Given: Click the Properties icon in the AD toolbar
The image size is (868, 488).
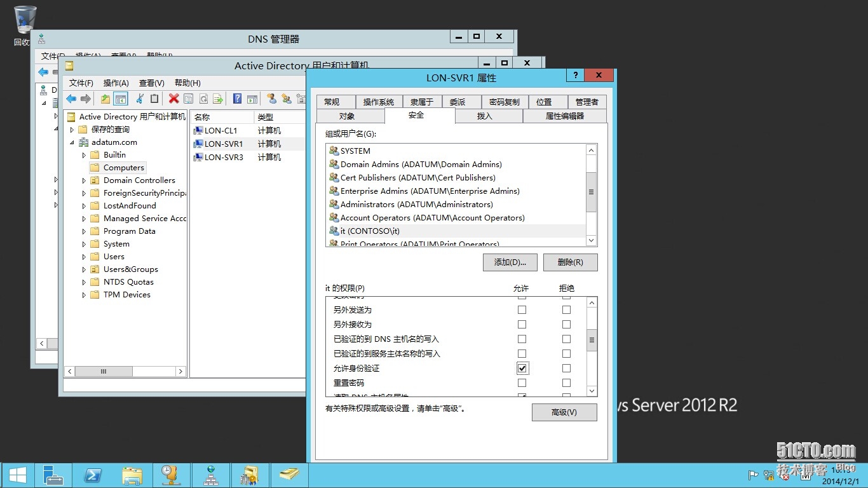Looking at the screenshot, I should 188,98.
